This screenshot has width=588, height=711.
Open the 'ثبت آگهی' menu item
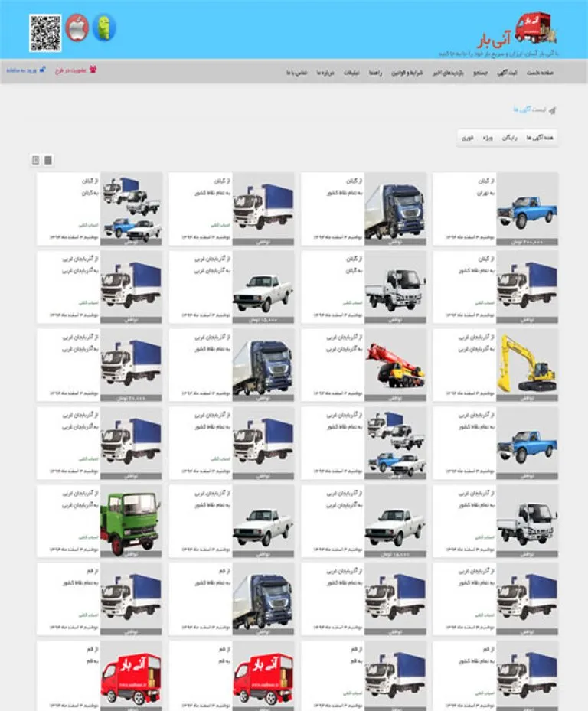[x=507, y=72]
